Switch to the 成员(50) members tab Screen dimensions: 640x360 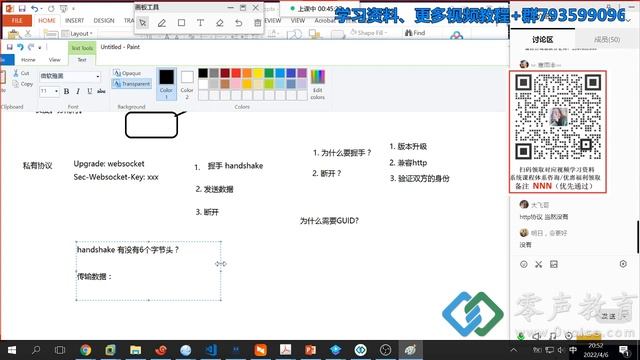[607, 39]
